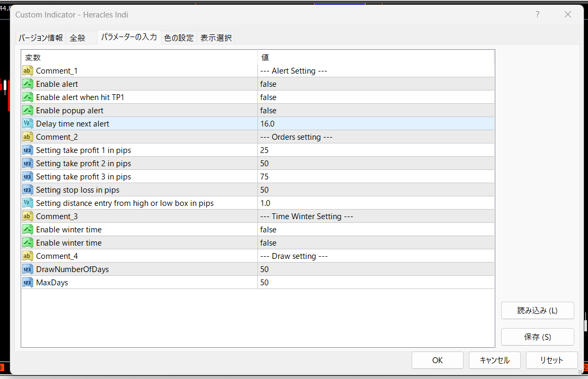
Task: Open the 表示選択 tab
Action: 216,38
